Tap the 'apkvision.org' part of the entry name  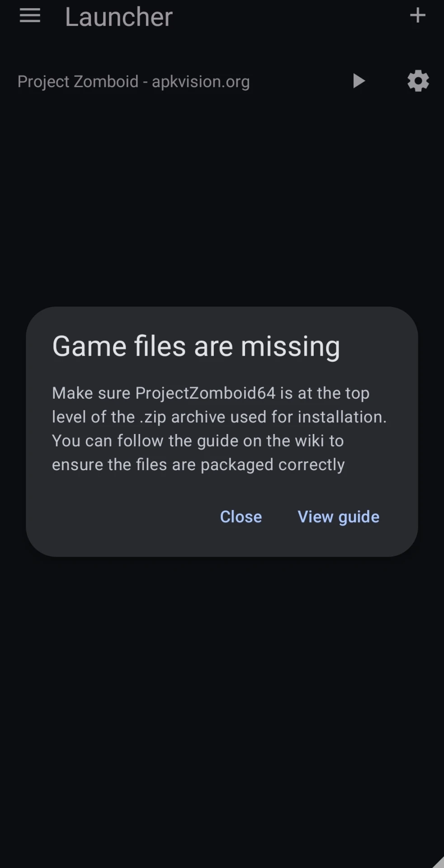pos(201,82)
